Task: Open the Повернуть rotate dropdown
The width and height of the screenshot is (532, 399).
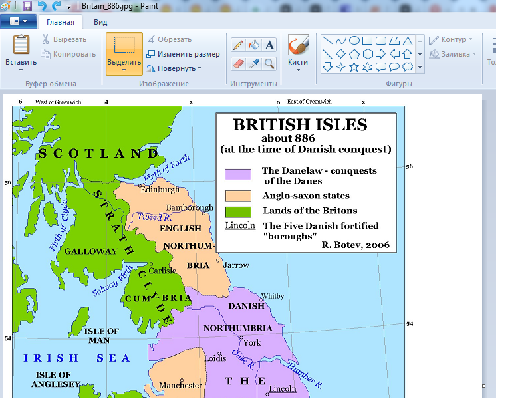Action: [174, 68]
